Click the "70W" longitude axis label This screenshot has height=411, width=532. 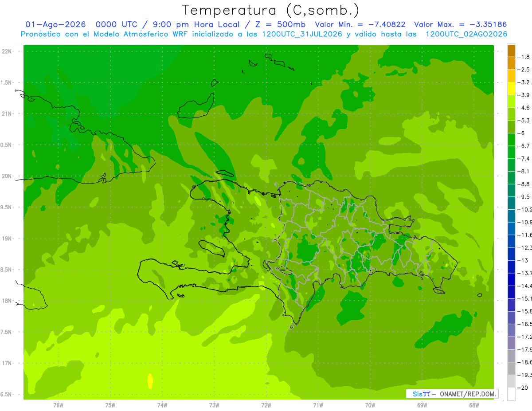pos(370,405)
